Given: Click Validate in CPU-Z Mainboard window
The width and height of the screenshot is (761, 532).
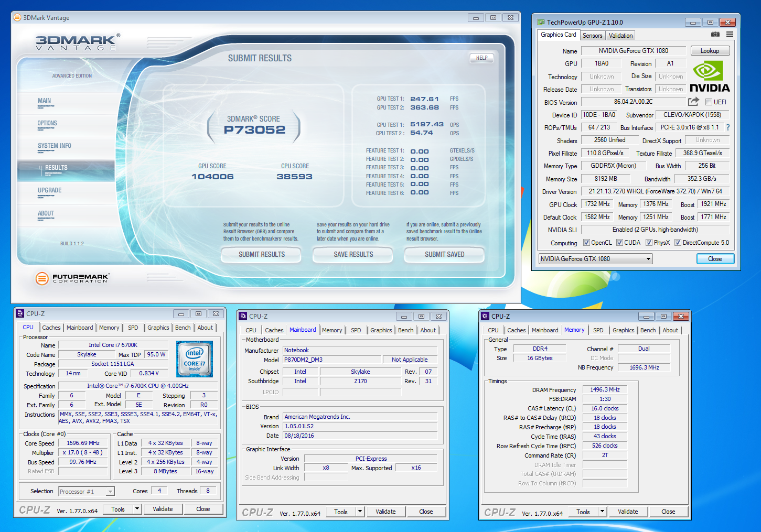Looking at the screenshot, I should point(385,512).
